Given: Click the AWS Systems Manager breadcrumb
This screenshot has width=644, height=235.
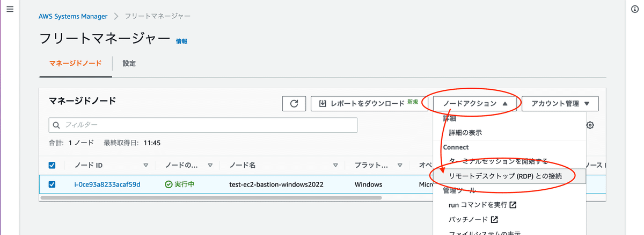Looking at the screenshot, I should point(72,16).
